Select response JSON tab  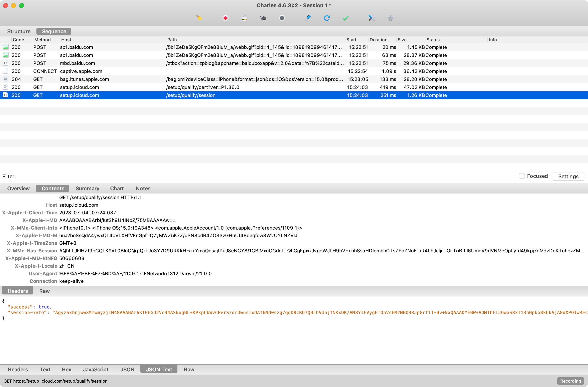point(127,369)
